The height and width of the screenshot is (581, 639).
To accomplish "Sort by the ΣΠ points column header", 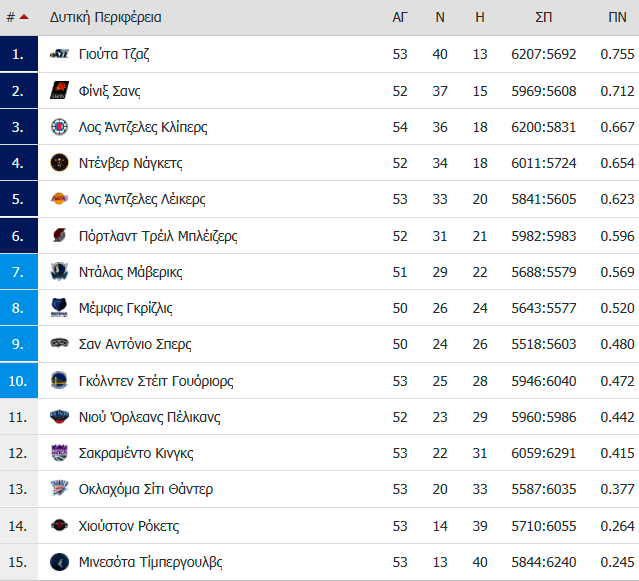I will point(543,17).
